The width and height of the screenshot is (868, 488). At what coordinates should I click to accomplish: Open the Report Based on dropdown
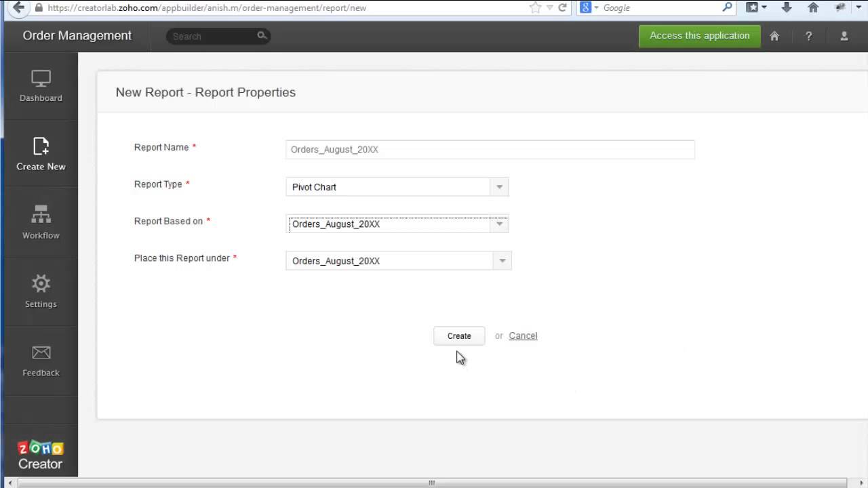pos(397,224)
